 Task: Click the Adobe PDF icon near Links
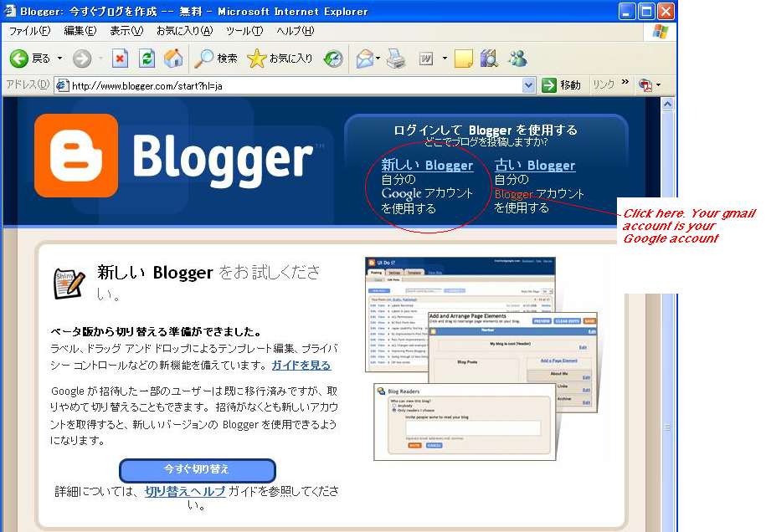645,85
